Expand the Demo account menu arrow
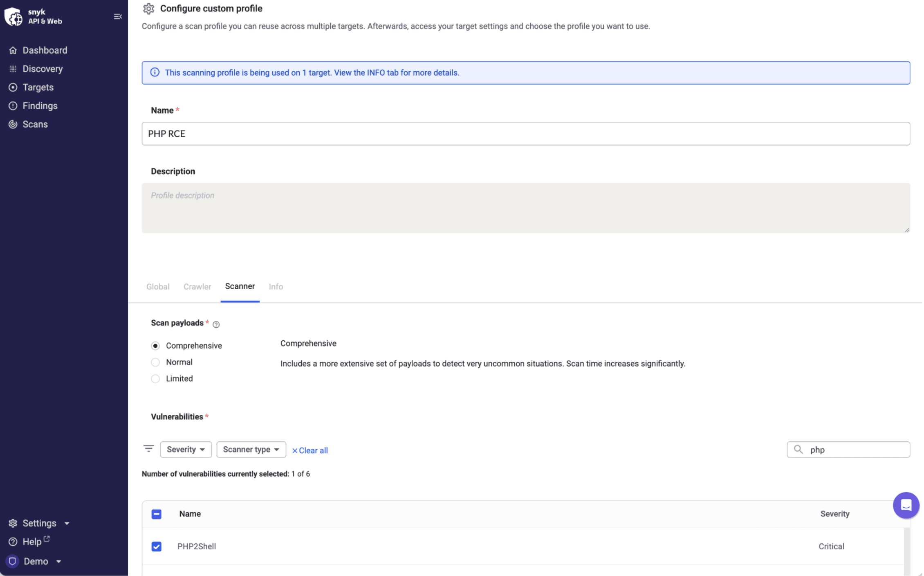This screenshot has height=576, width=924. tap(58, 561)
